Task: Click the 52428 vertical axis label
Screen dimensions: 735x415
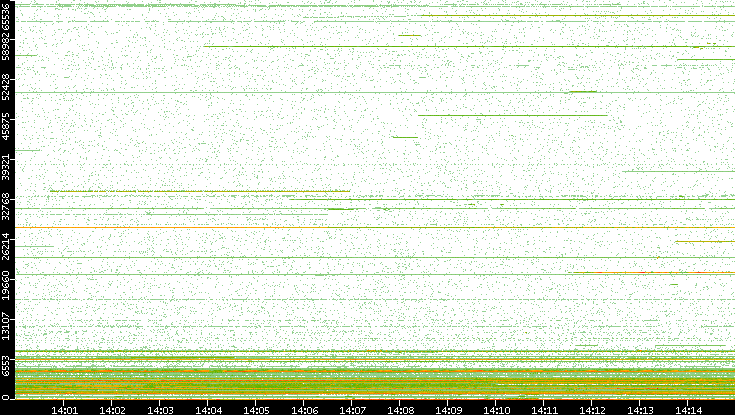Action: pos(6,87)
